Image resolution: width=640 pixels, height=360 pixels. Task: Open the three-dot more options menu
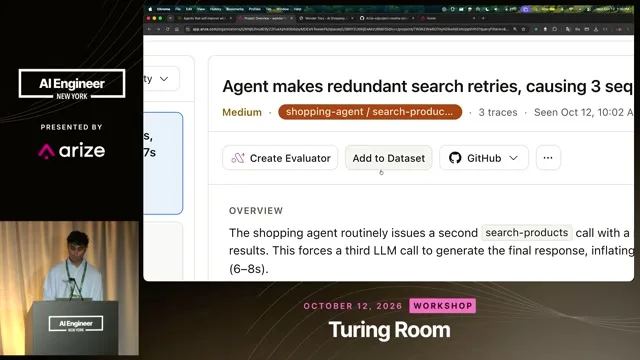pos(548,158)
